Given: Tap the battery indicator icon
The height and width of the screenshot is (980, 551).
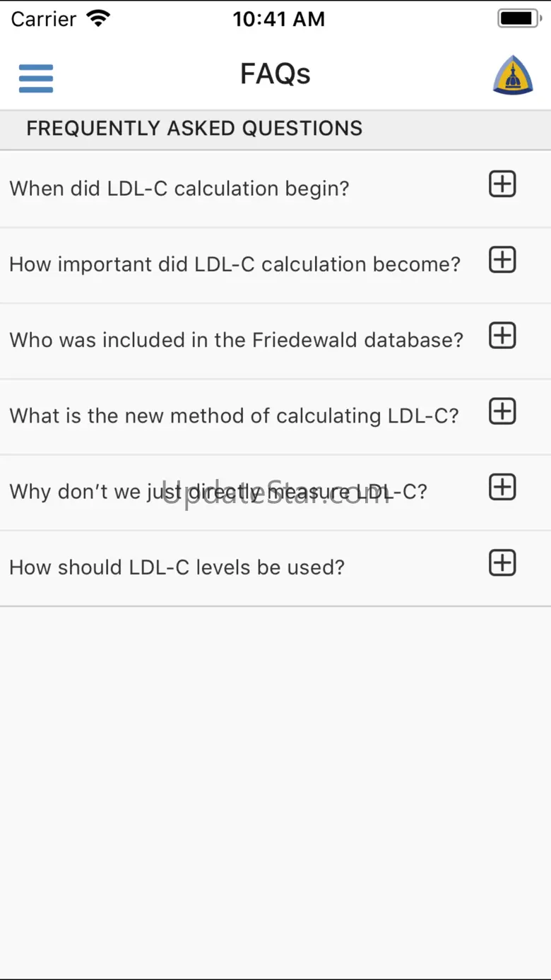Looking at the screenshot, I should pyautogui.click(x=519, y=19).
